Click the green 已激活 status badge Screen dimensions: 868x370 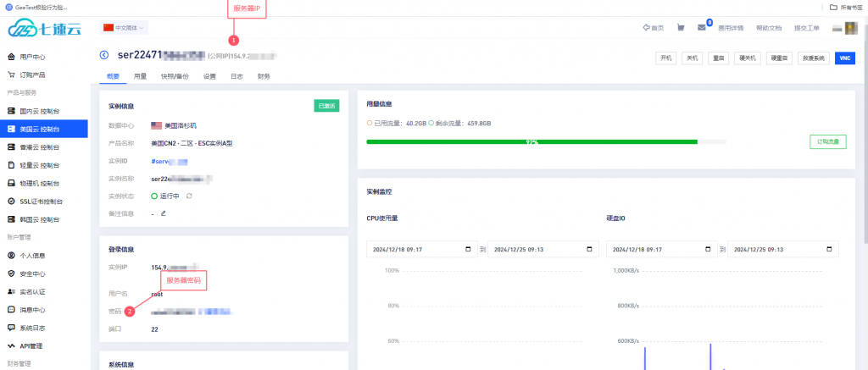tap(326, 106)
